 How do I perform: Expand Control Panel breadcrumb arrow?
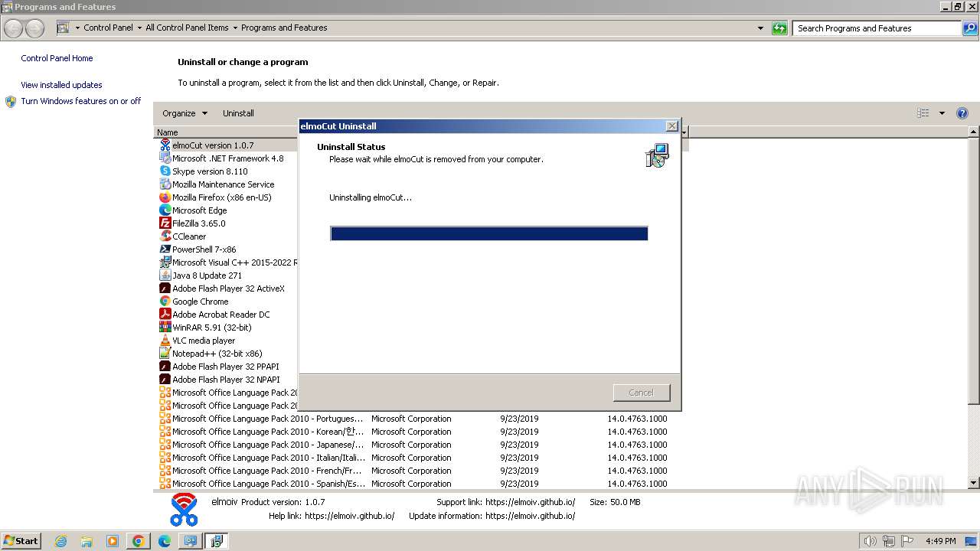point(139,28)
